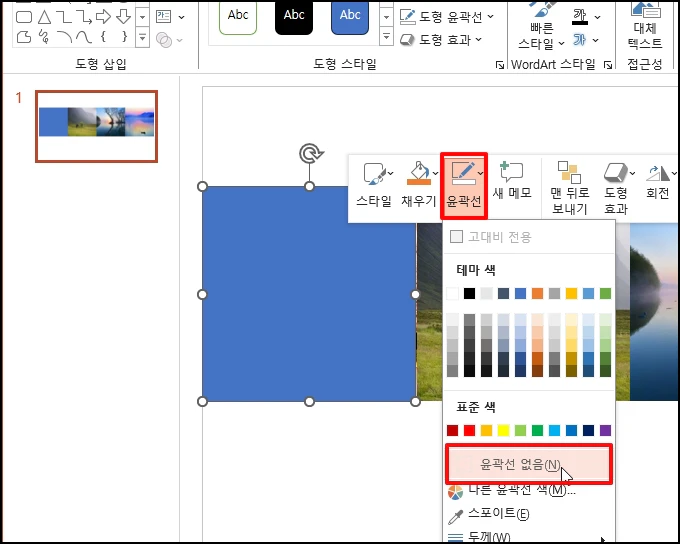The width and height of the screenshot is (680, 544).
Task: Pick the orange theme color swatch
Action: click(x=537, y=294)
